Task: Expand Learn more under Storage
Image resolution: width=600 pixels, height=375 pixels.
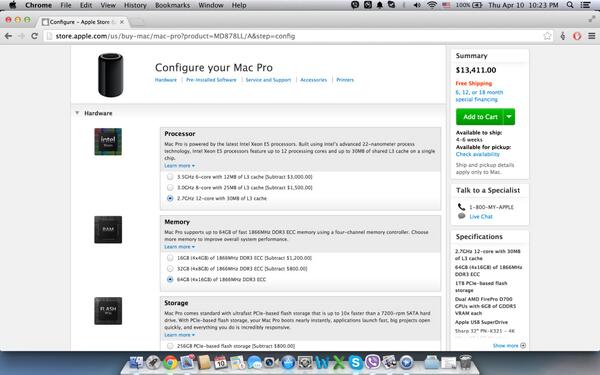Action: 179,335
